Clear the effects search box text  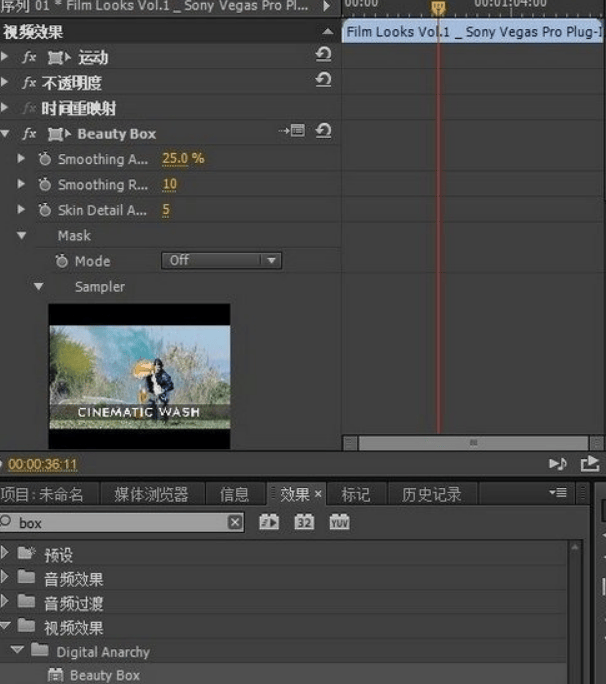click(x=234, y=522)
